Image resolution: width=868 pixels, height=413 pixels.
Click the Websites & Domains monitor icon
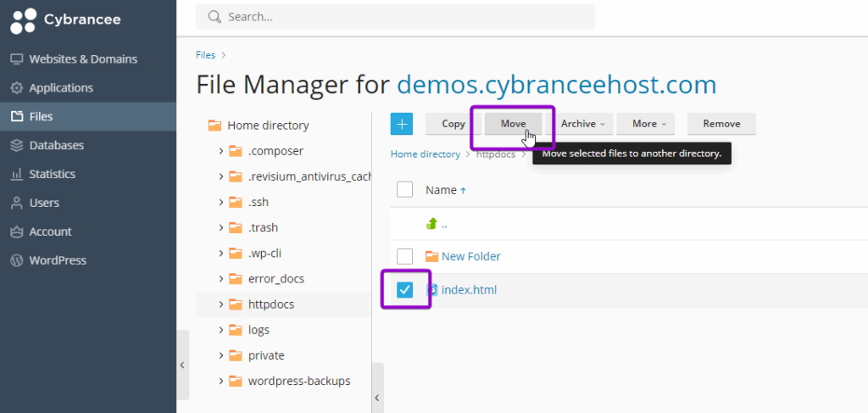pyautogui.click(x=17, y=59)
